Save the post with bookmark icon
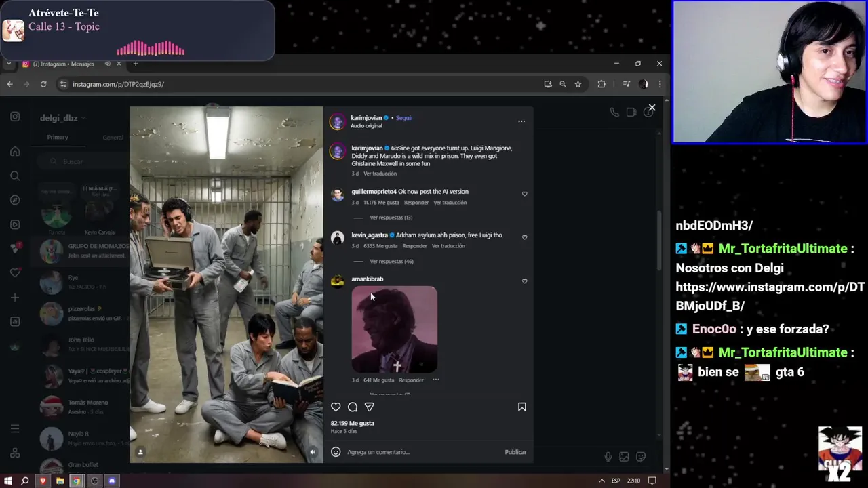 [522, 407]
